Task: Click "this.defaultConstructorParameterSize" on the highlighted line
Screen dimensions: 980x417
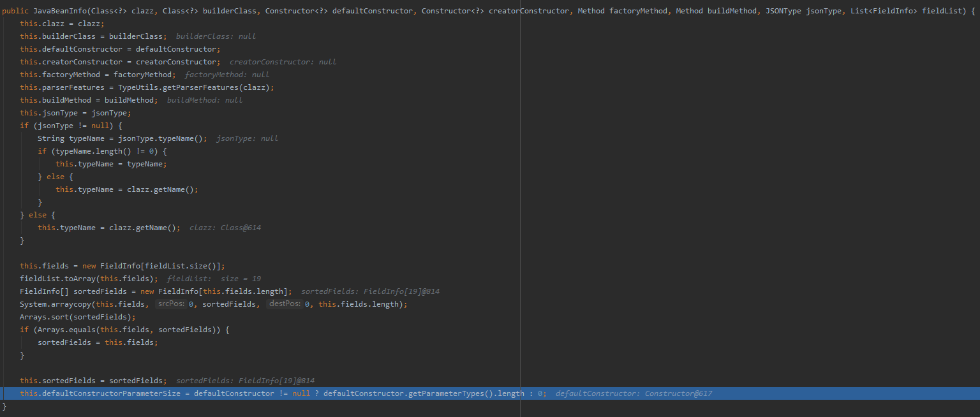Action: [x=100, y=393]
